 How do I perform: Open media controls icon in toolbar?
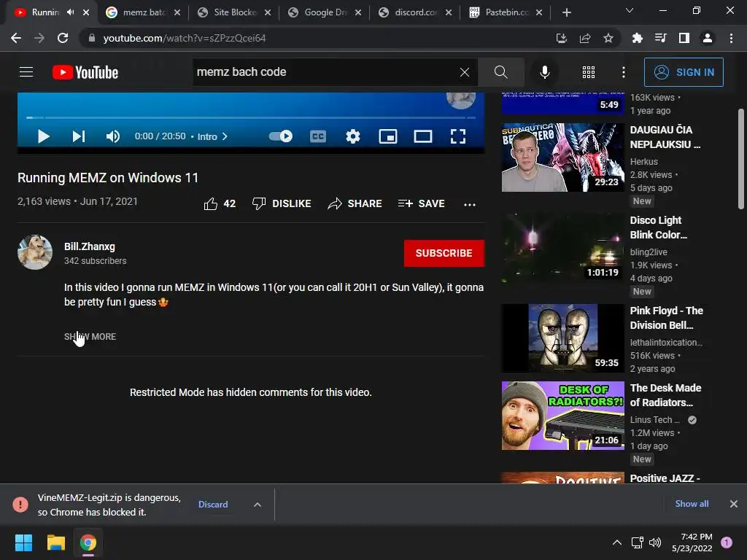660,38
